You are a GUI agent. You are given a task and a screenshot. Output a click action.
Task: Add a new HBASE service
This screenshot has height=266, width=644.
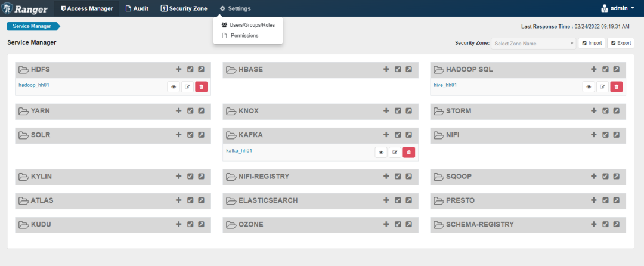point(386,69)
